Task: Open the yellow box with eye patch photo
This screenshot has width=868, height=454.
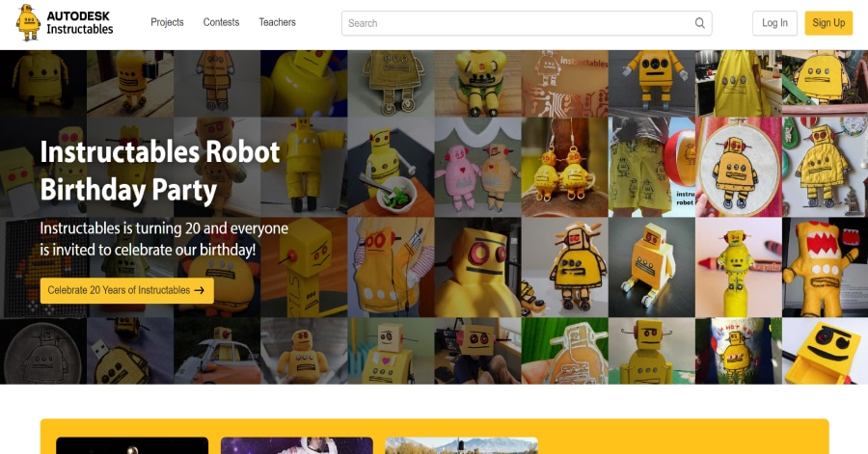Action: (825, 351)
